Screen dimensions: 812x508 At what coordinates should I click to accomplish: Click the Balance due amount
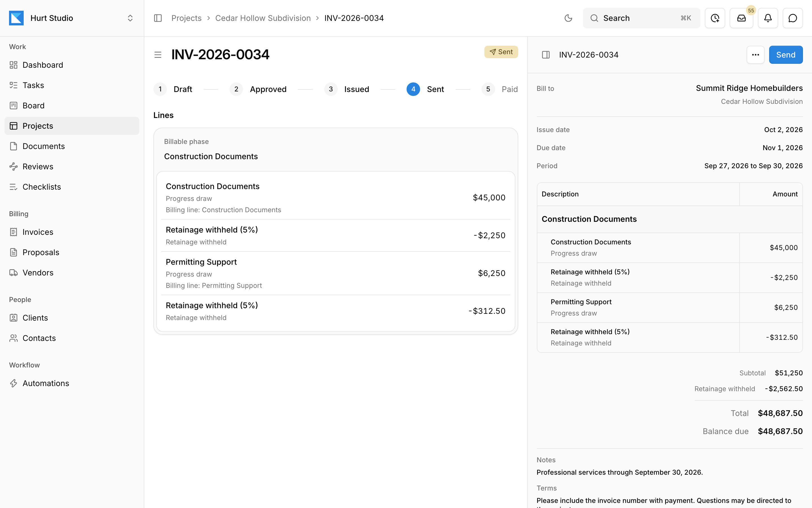pos(780,432)
